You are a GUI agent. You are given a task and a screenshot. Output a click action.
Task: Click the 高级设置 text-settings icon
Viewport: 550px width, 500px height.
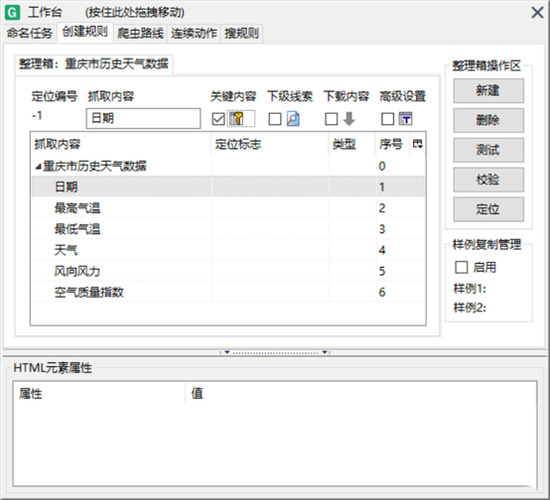[x=405, y=119]
